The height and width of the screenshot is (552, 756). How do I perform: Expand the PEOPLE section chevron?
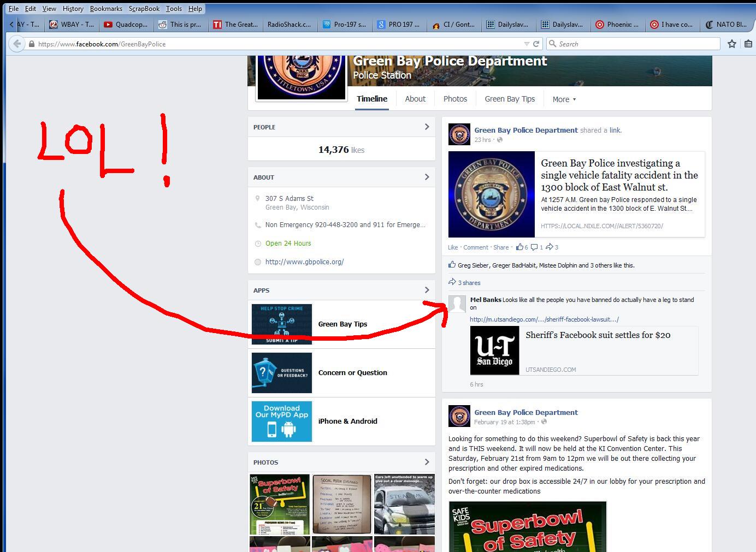point(427,127)
